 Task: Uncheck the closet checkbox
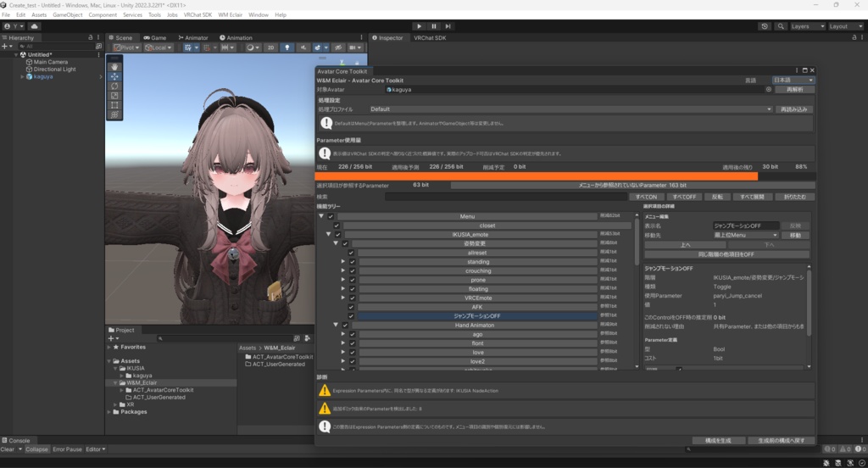(x=337, y=226)
